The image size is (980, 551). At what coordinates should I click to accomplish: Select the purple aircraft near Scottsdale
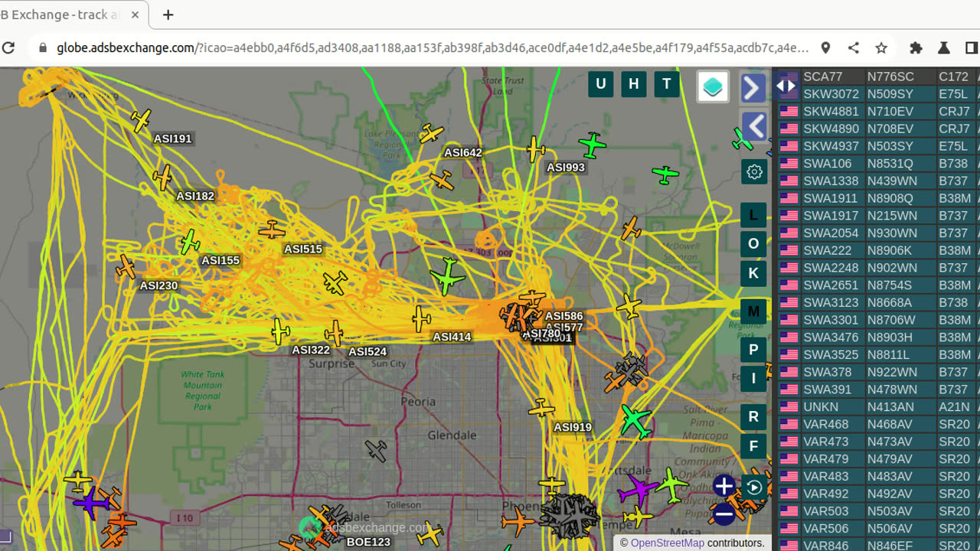click(x=637, y=489)
